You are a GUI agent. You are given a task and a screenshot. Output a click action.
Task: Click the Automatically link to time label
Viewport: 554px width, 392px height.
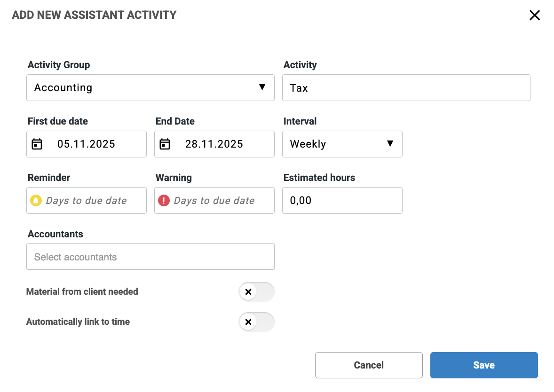pos(78,322)
